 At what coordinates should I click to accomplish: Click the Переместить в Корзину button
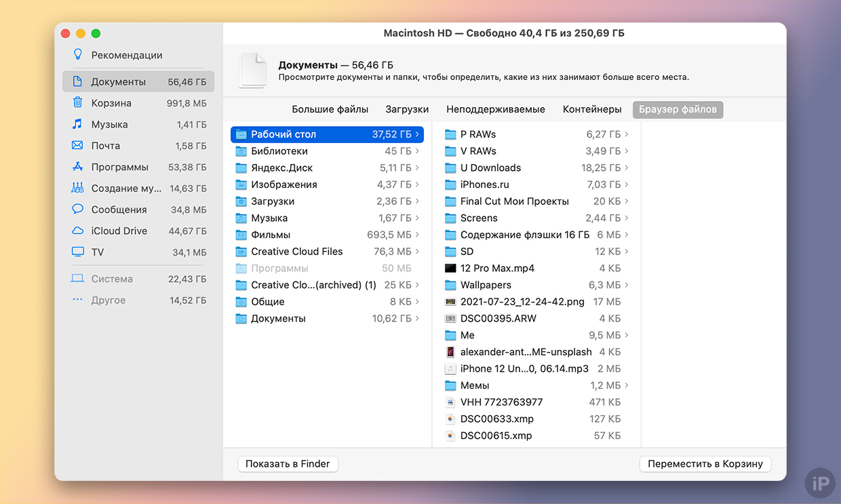(x=705, y=464)
